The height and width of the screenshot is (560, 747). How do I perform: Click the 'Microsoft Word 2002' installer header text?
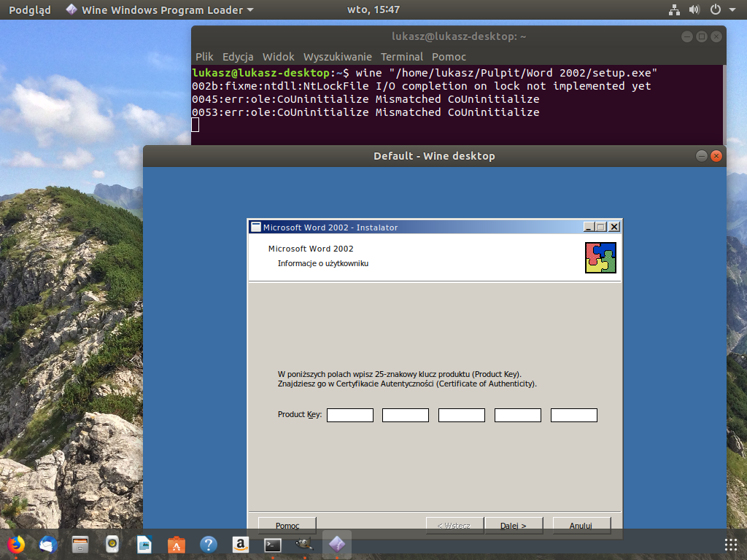point(311,249)
